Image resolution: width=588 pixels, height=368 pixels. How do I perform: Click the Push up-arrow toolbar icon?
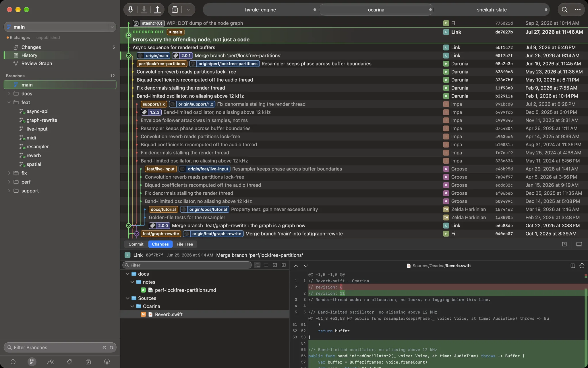[x=157, y=9]
